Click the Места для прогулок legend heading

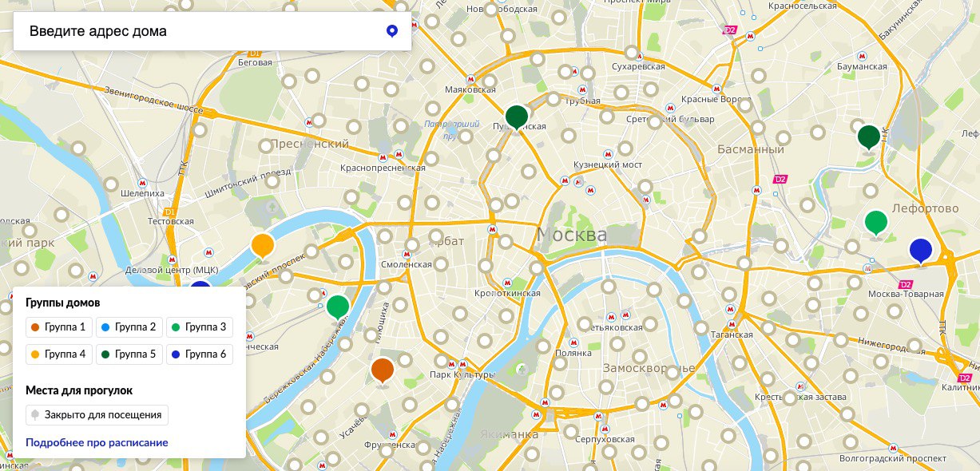pos(78,390)
